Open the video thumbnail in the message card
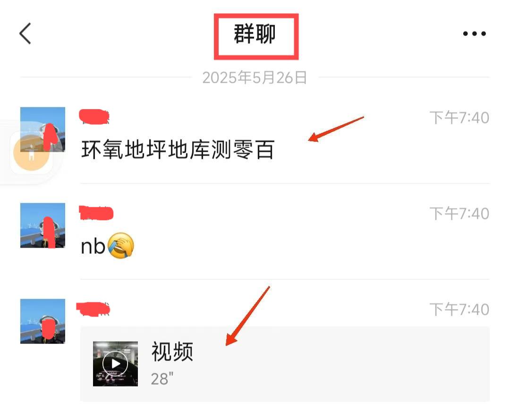The width and height of the screenshot is (510, 420). [116, 364]
